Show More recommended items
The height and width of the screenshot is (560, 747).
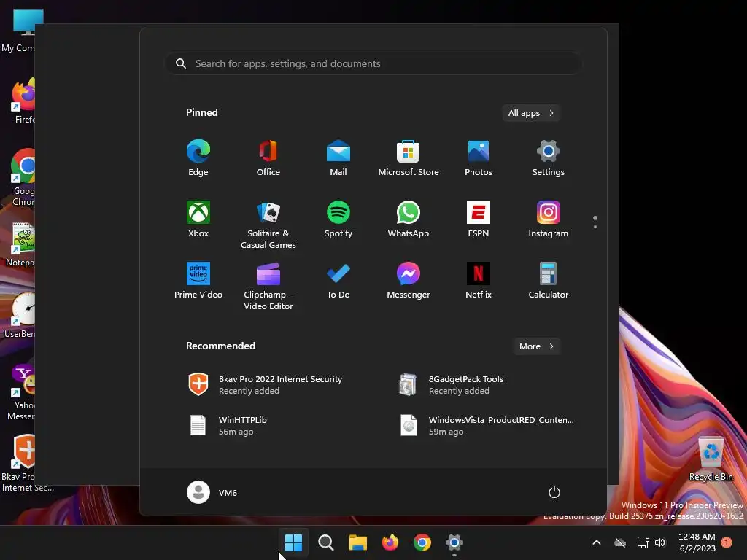pos(536,346)
